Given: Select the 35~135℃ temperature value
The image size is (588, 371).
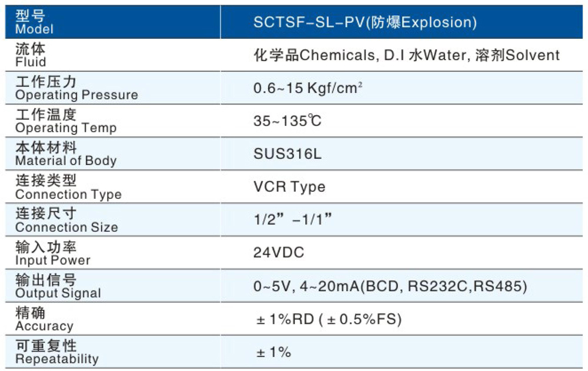Looking at the screenshot, I should (288, 122).
